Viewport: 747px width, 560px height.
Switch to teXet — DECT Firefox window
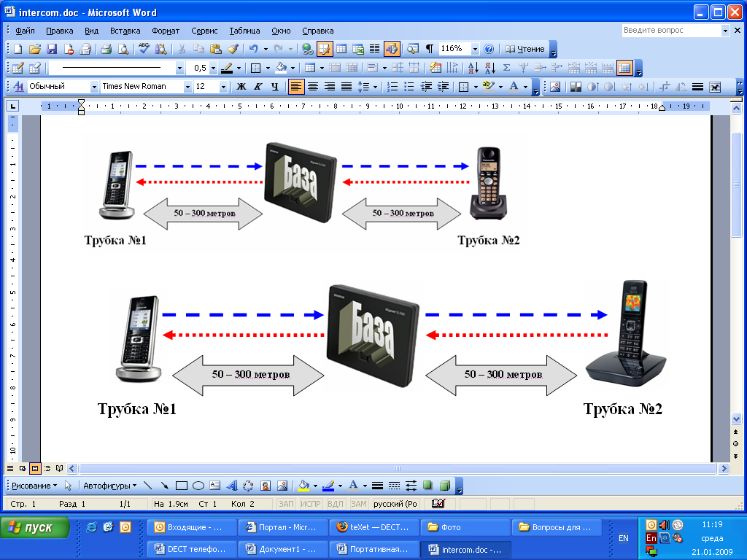coord(374,527)
